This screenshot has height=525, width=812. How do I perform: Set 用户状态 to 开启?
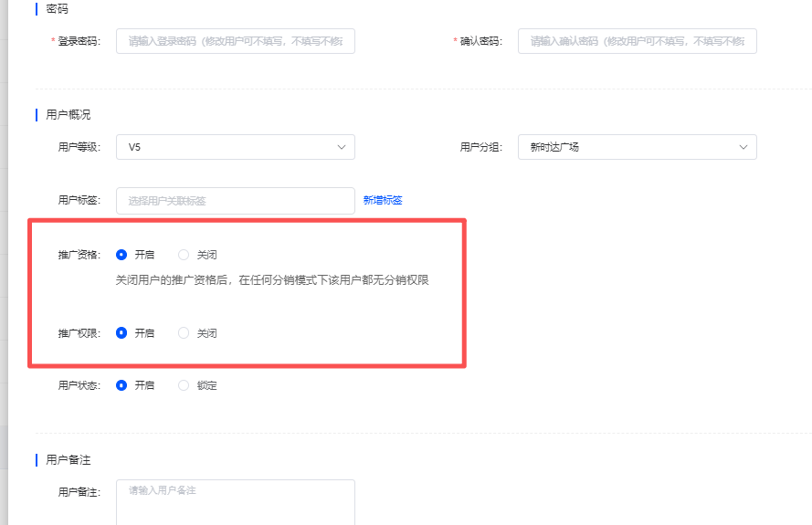click(x=121, y=385)
